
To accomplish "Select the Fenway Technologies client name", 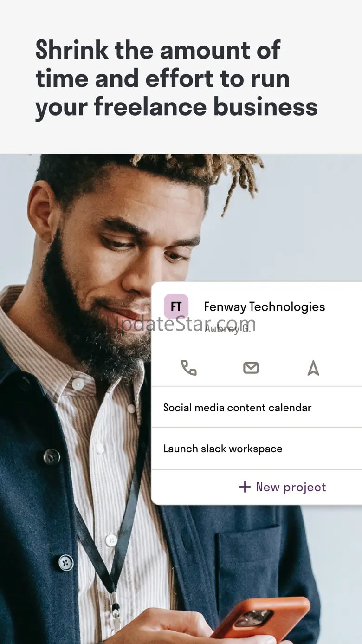I will point(265,306).
